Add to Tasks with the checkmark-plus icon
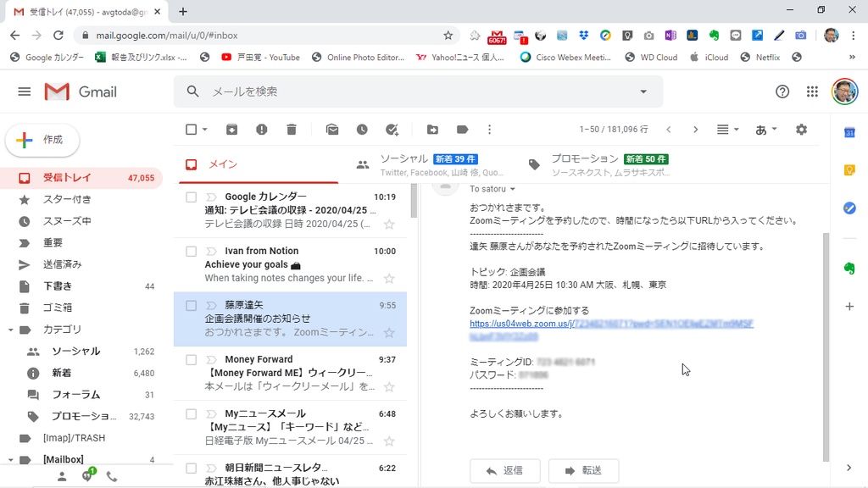This screenshot has width=868, height=488. pyautogui.click(x=392, y=130)
